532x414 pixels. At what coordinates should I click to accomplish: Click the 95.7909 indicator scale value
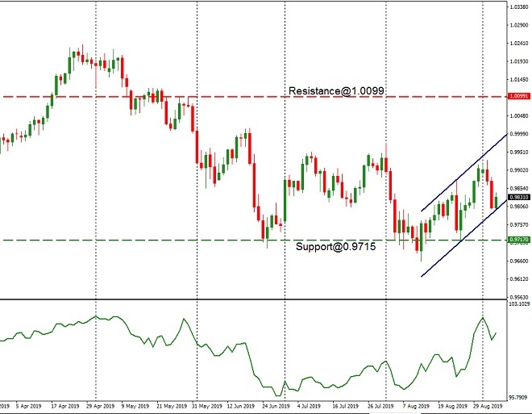coord(519,397)
